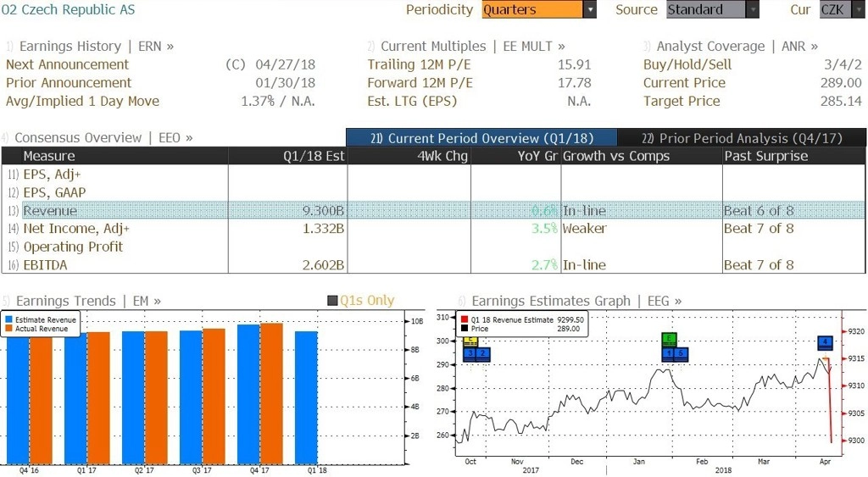Screen dimensions: 868x477
Task: Click Forward 12M P/E value 17.78
Action: coord(575,83)
